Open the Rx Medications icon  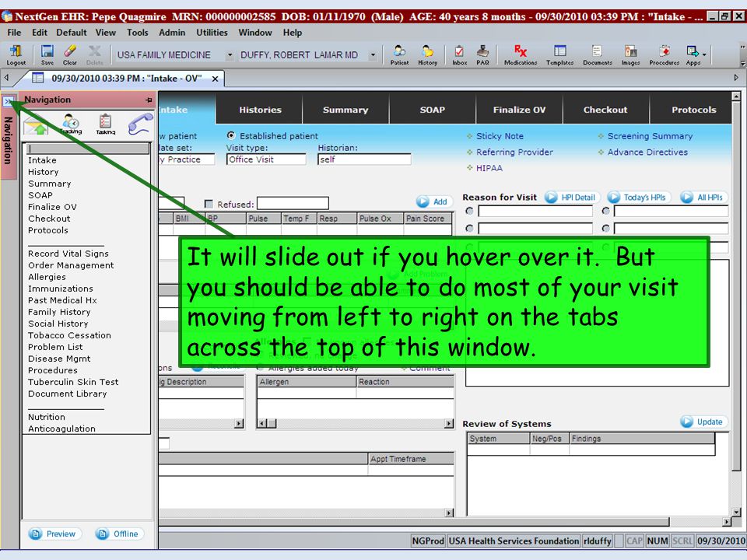click(521, 55)
